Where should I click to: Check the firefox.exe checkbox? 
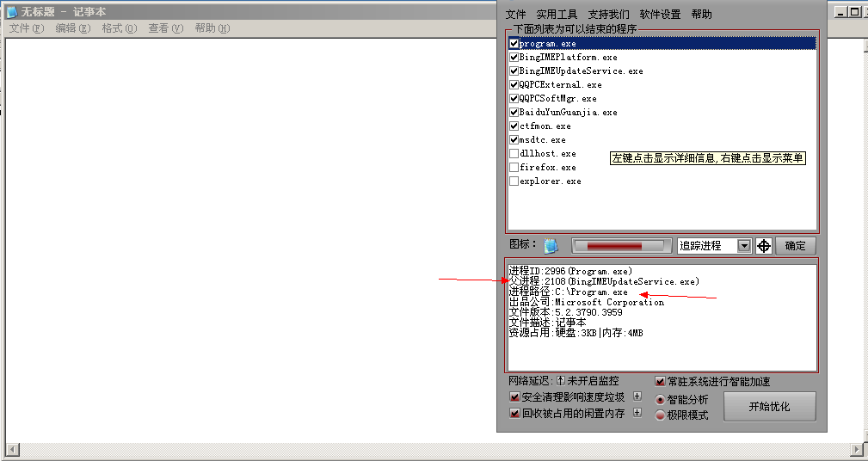(514, 168)
